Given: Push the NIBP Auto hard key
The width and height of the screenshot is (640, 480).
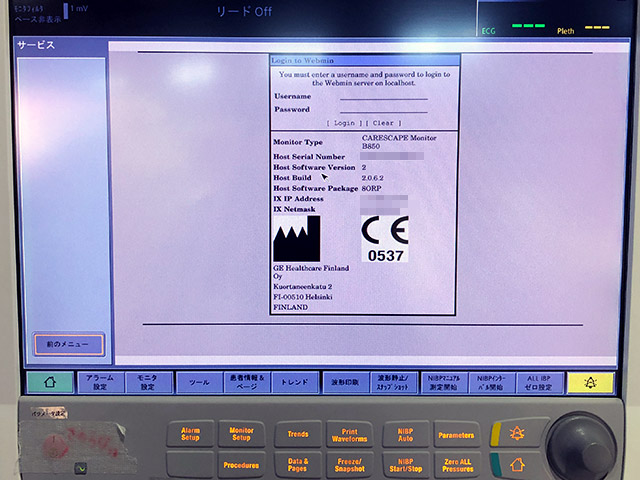Looking at the screenshot, I should 405,435.
